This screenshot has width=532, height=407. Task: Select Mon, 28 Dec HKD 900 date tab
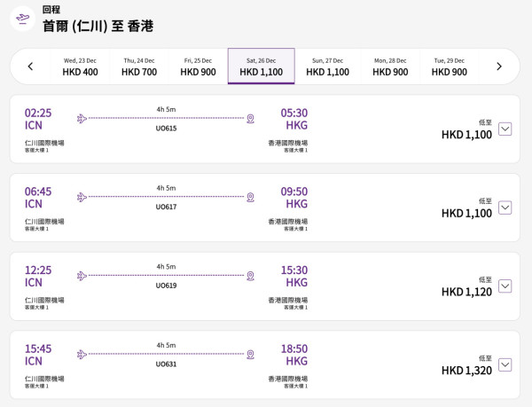[390, 67]
